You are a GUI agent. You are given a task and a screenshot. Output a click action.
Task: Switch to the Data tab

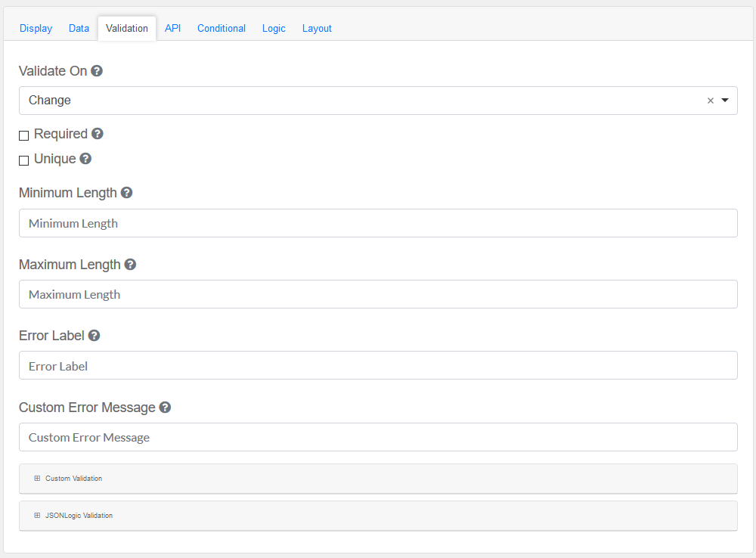79,29
